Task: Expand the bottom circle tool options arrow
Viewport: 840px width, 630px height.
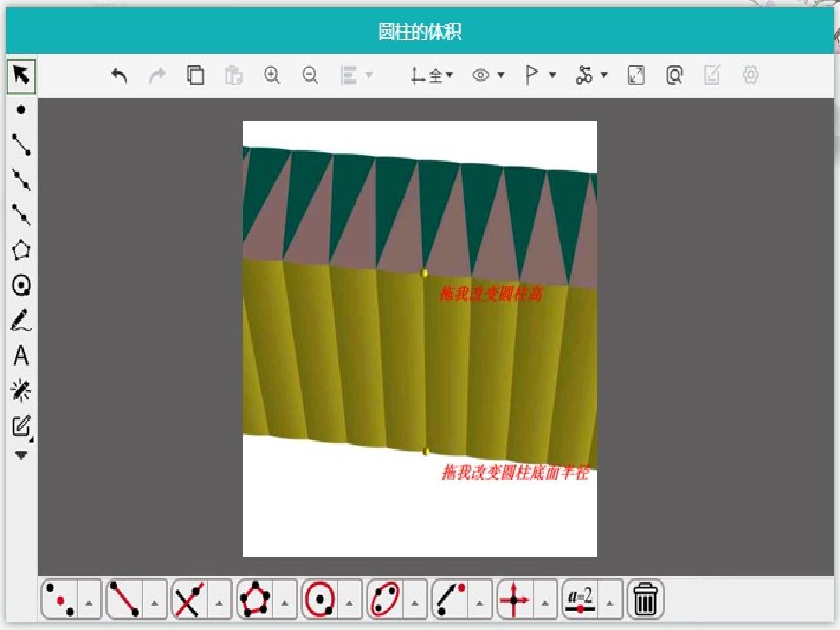Action: click(x=349, y=602)
